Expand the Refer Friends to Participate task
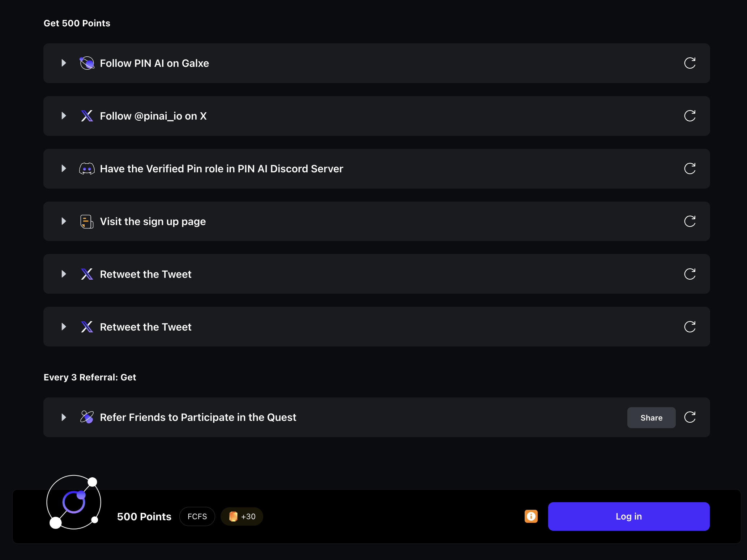This screenshot has height=560, width=747. pos(64,417)
